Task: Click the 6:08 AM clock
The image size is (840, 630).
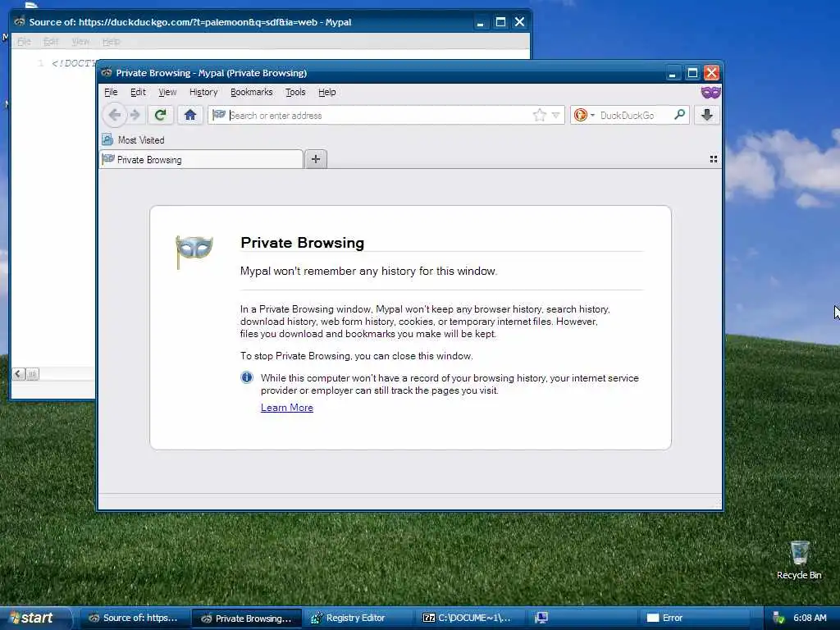Action: point(810,619)
